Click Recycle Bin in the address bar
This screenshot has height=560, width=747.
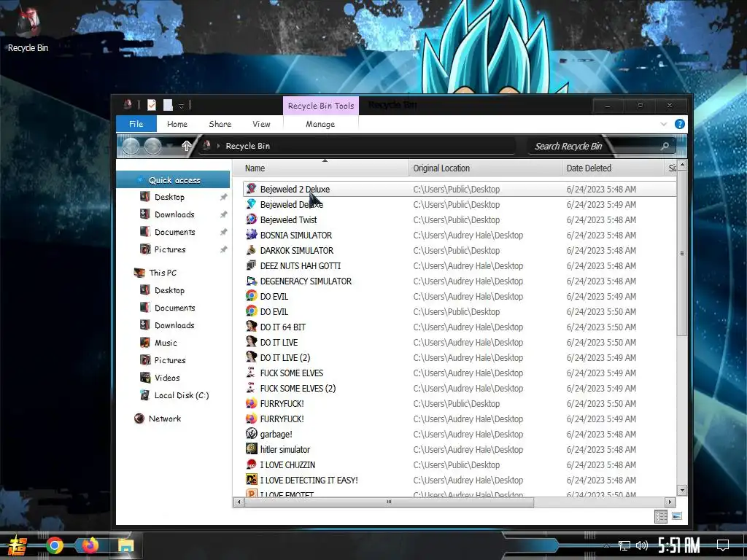pos(248,146)
